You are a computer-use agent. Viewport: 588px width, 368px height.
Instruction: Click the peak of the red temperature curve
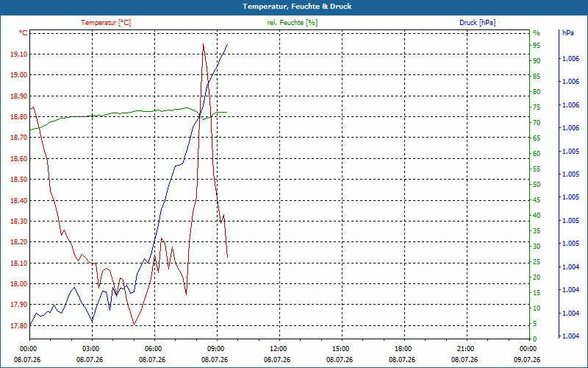(x=204, y=44)
